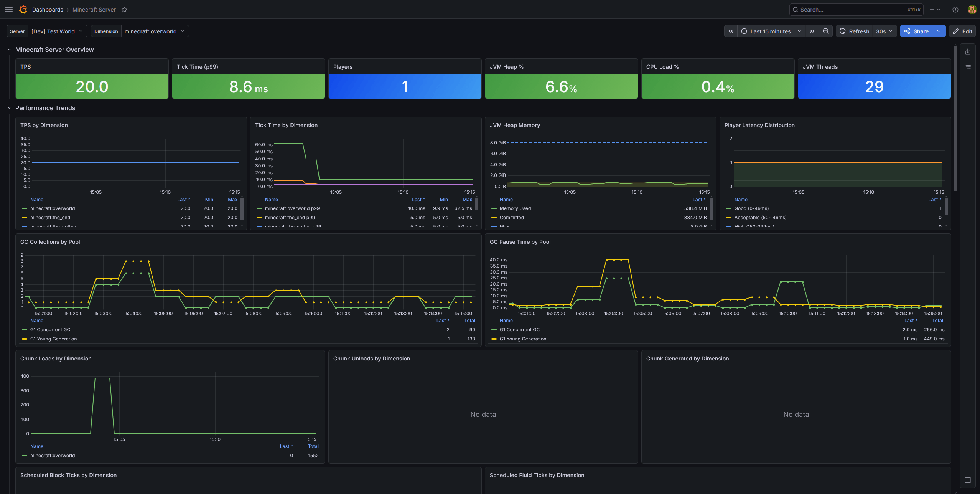The image size is (980, 494).
Task: Open the Tick Time (p99) panel title
Action: (x=198, y=67)
